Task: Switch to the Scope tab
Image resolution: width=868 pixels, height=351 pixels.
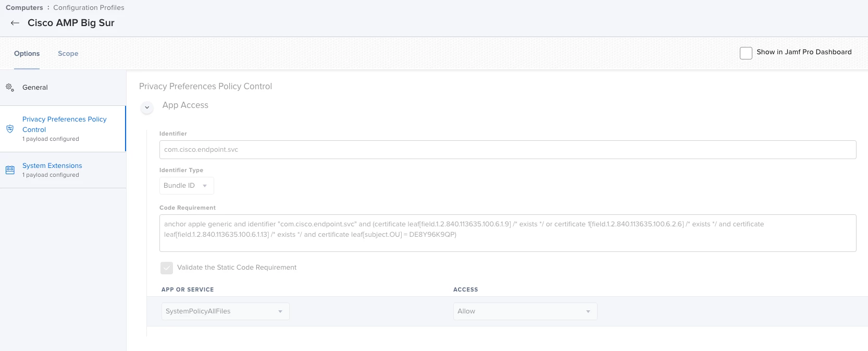Action: (x=68, y=54)
